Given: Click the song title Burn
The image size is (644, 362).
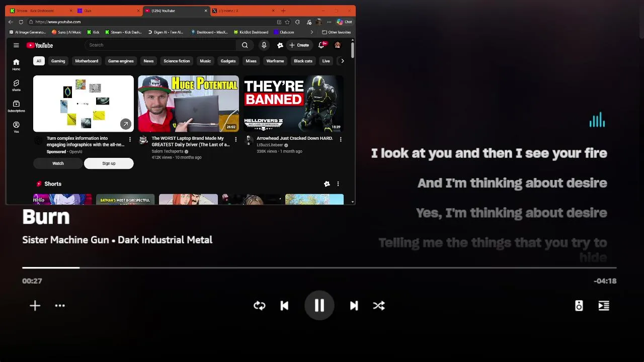Looking at the screenshot, I should click(x=46, y=217).
